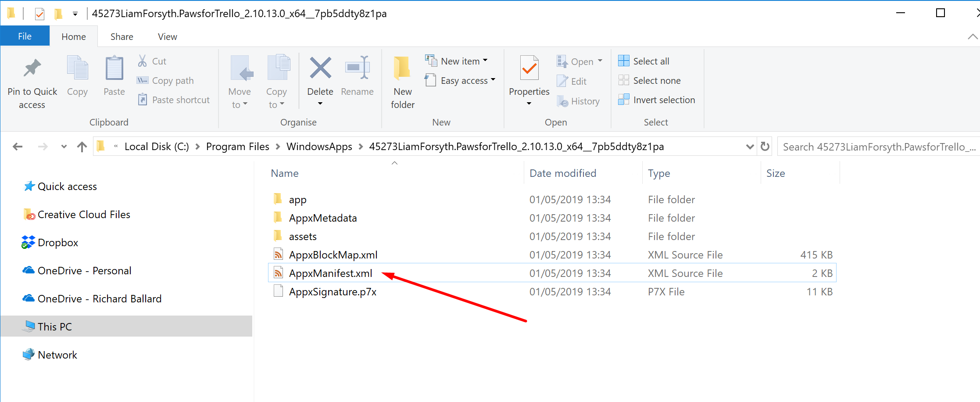
Task: Open Customize Quick Access Toolbar dropdown
Action: click(75, 14)
